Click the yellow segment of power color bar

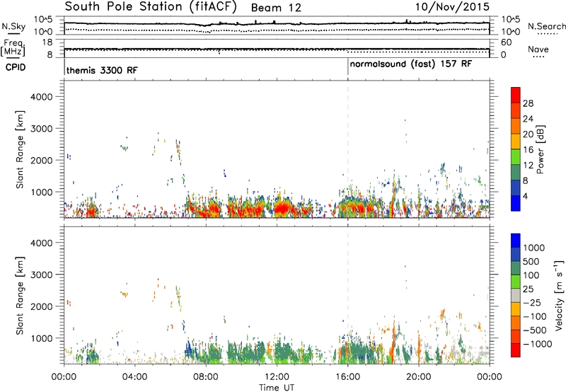point(516,142)
